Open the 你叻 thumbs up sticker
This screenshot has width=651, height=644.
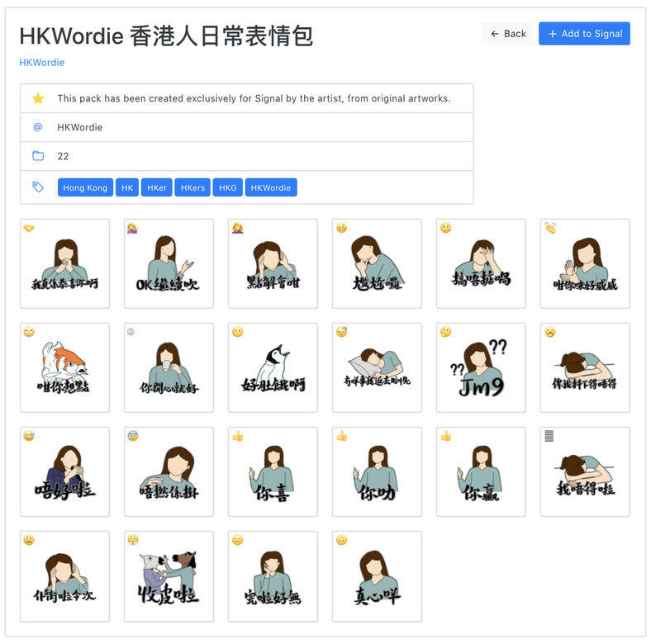click(x=377, y=472)
